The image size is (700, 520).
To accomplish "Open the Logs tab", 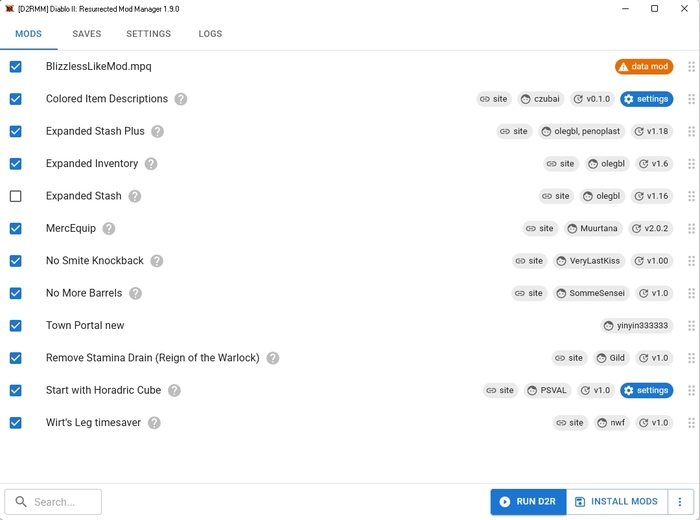I will point(210,34).
